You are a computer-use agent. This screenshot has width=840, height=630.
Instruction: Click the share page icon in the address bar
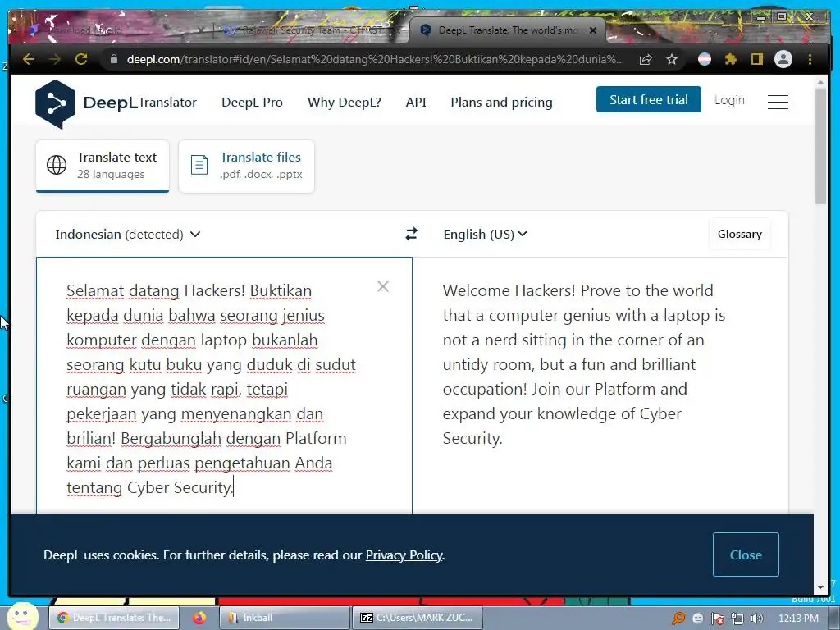pyautogui.click(x=646, y=59)
